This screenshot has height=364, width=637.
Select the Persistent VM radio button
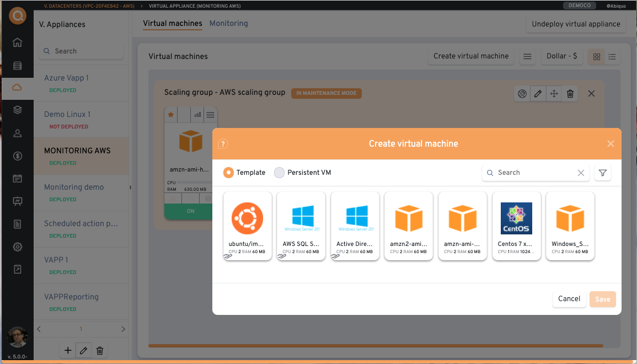(x=280, y=173)
